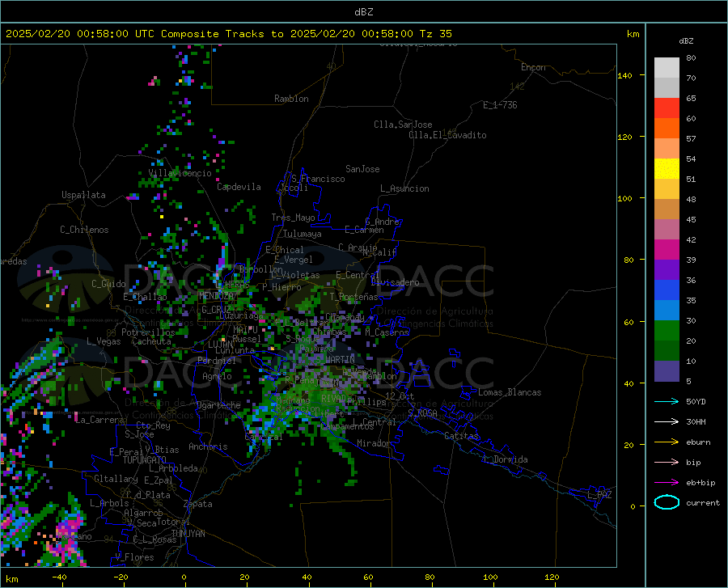Click the E_Challao map label
This screenshot has width=728, height=588.
[x=145, y=297]
